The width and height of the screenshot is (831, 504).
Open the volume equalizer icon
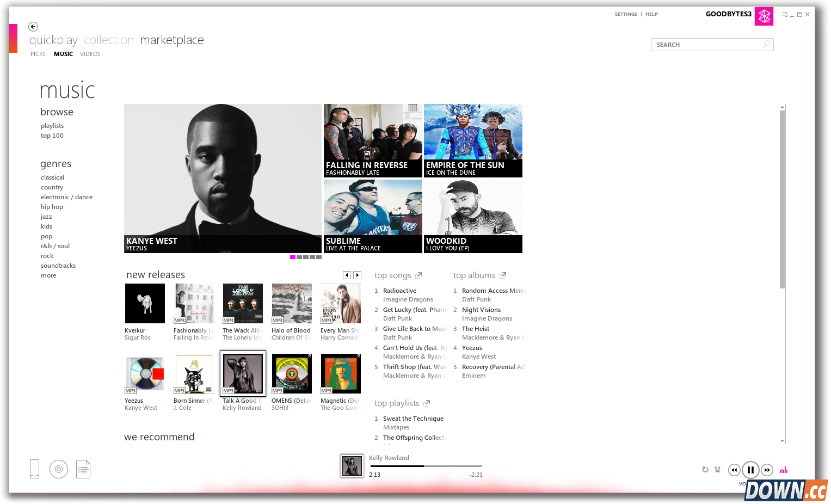(784, 470)
